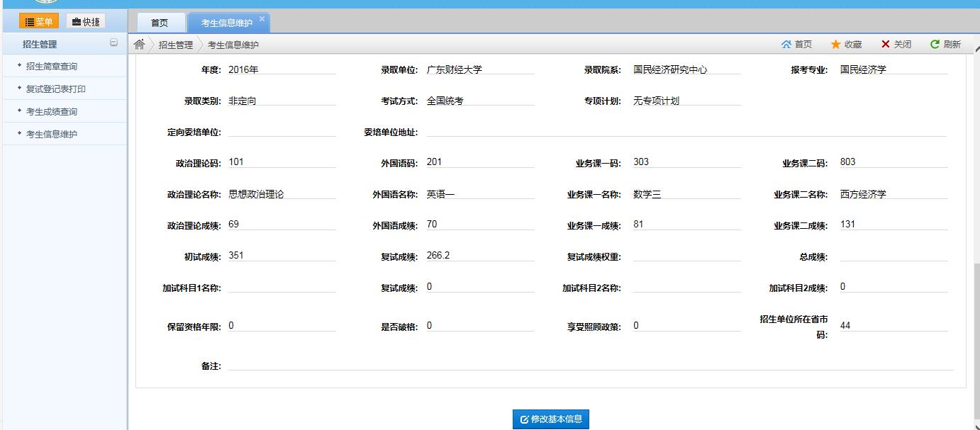Screen dimensions: 980x430
Task: Click the 修改基本信息 button
Action: (x=551, y=419)
